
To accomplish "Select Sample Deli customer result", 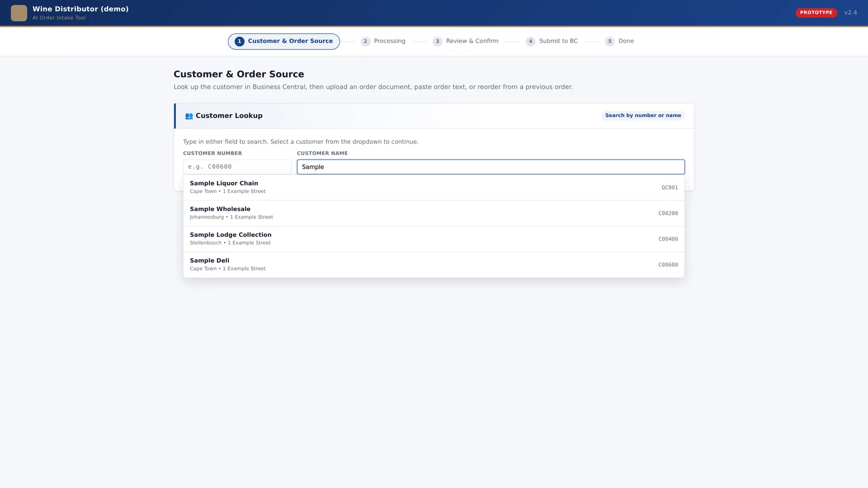I will tap(434, 265).
